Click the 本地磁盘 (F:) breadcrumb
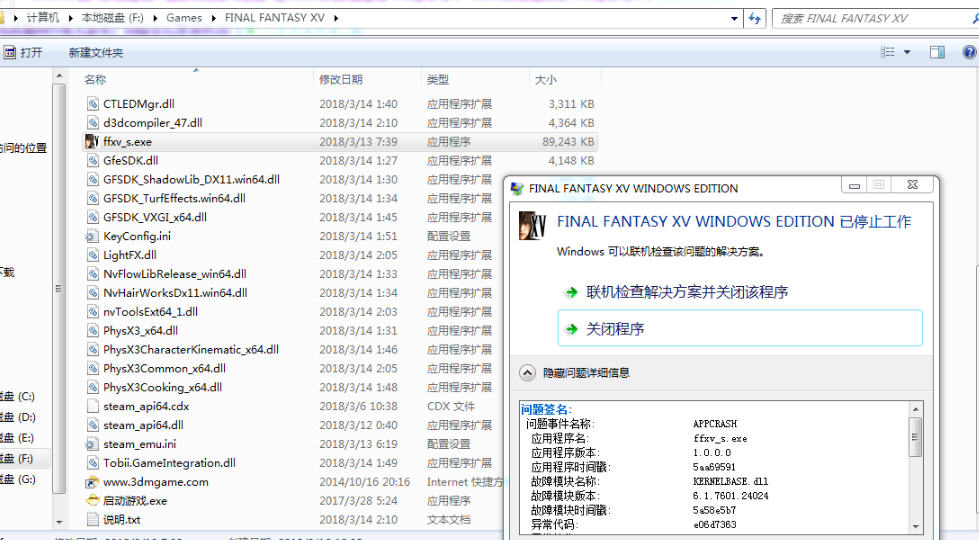979x540 pixels. point(112,17)
